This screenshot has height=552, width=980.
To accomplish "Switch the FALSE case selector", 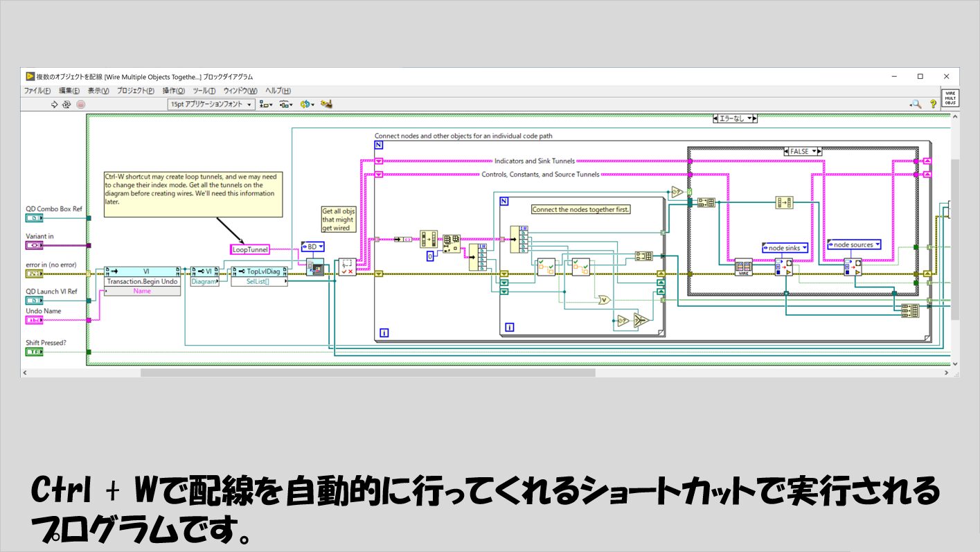I will coord(801,151).
